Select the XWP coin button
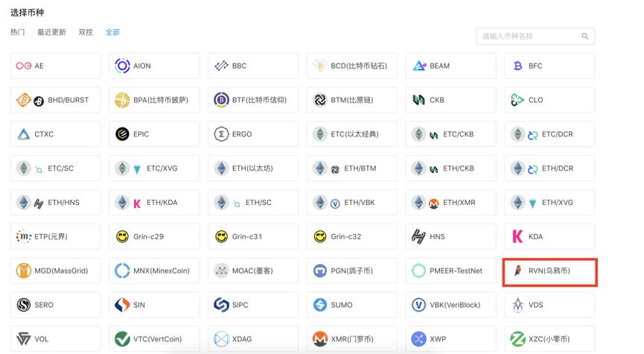This screenshot has height=354, width=644. 450,339
